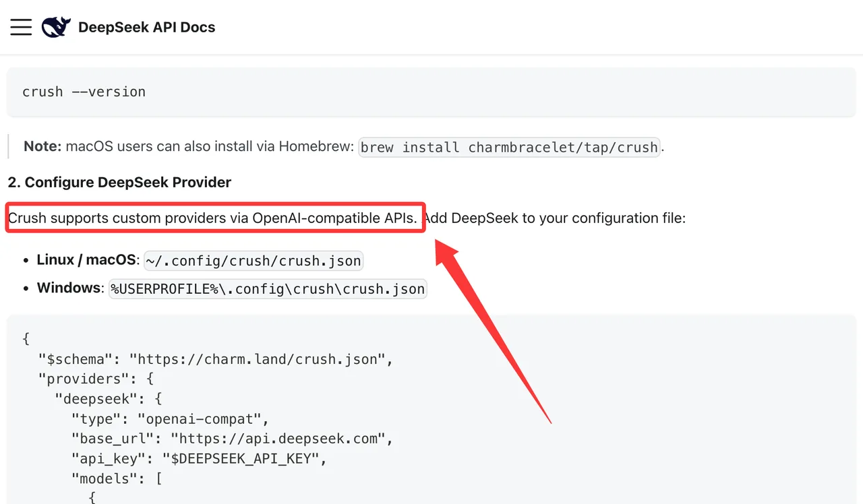Select the "%USERPROFILE%\.config\crush\crush.json" path
The image size is (863, 504).
(x=268, y=289)
